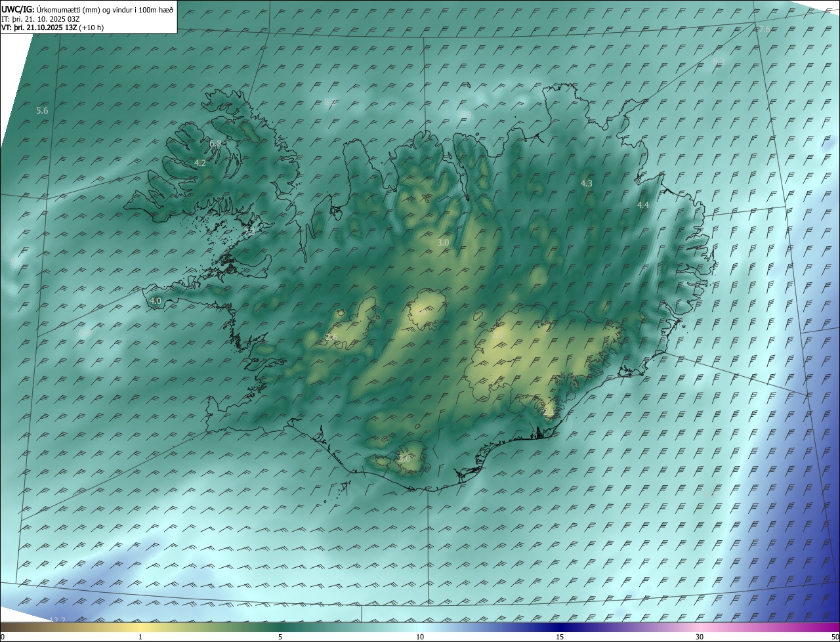This screenshot has width=840, height=642.
Task: Click the 10 tick label of the color scale
Action: tap(420, 637)
